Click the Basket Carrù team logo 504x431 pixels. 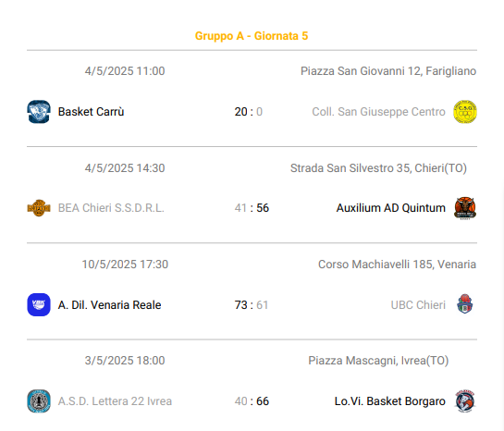pyautogui.click(x=39, y=112)
